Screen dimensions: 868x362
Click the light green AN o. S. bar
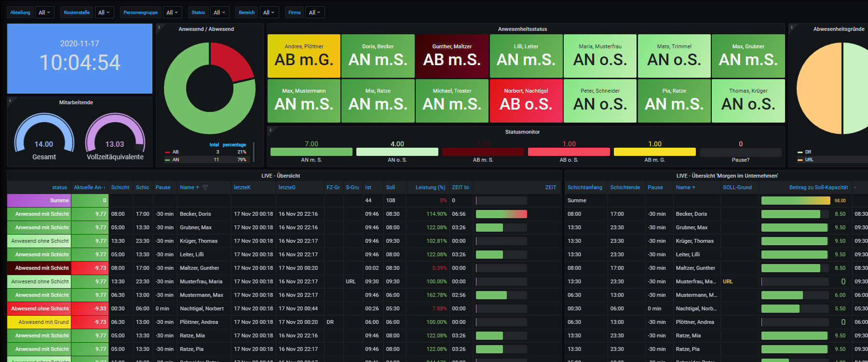point(397,152)
